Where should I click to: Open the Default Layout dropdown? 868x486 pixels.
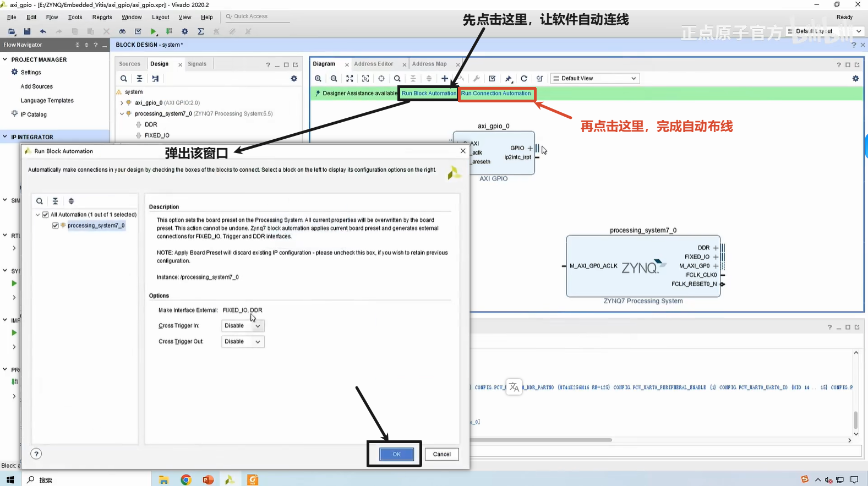(x=826, y=31)
